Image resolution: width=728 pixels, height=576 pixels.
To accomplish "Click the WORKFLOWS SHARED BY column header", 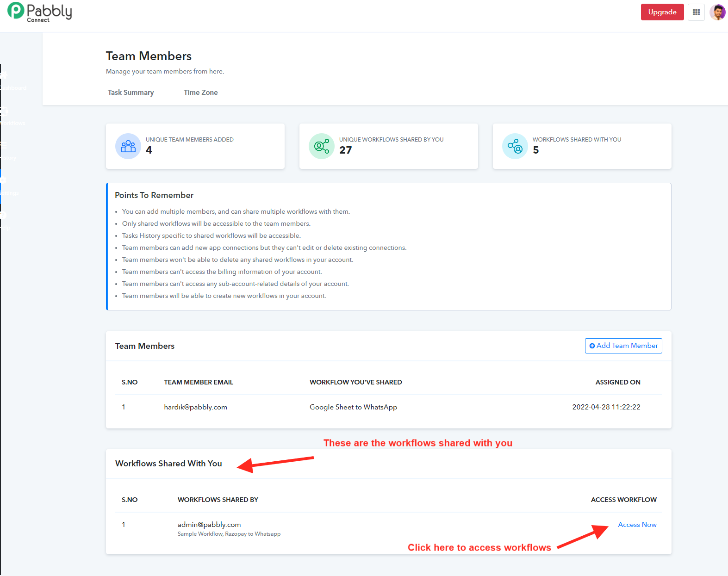I will pos(218,500).
